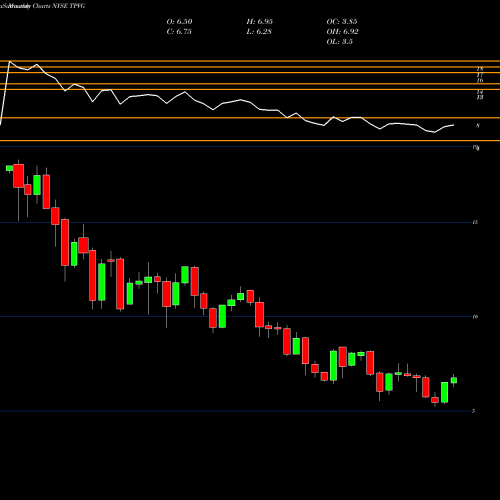Click the 13 label in the line chart panel

click(480, 97)
